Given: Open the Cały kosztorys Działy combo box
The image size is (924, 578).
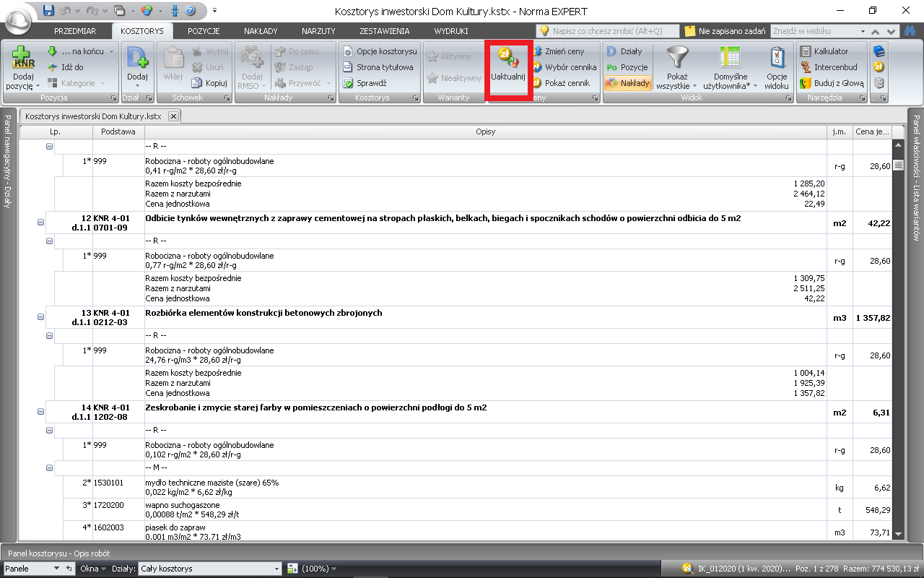Looking at the screenshot, I should pyautogui.click(x=209, y=569).
